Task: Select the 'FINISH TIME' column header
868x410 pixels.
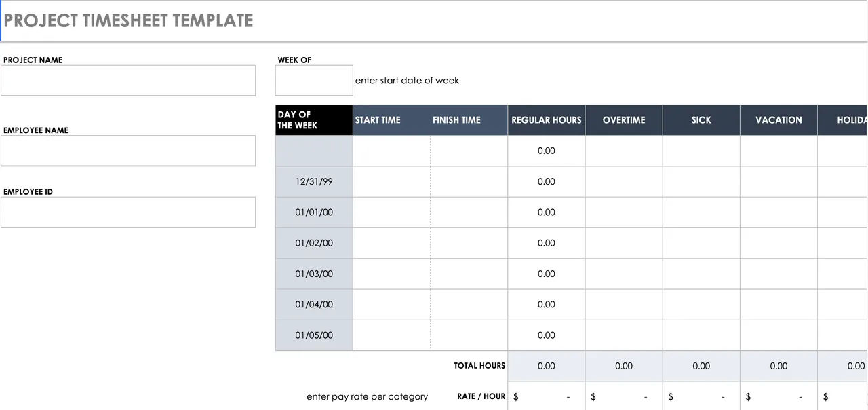Action: click(x=469, y=120)
